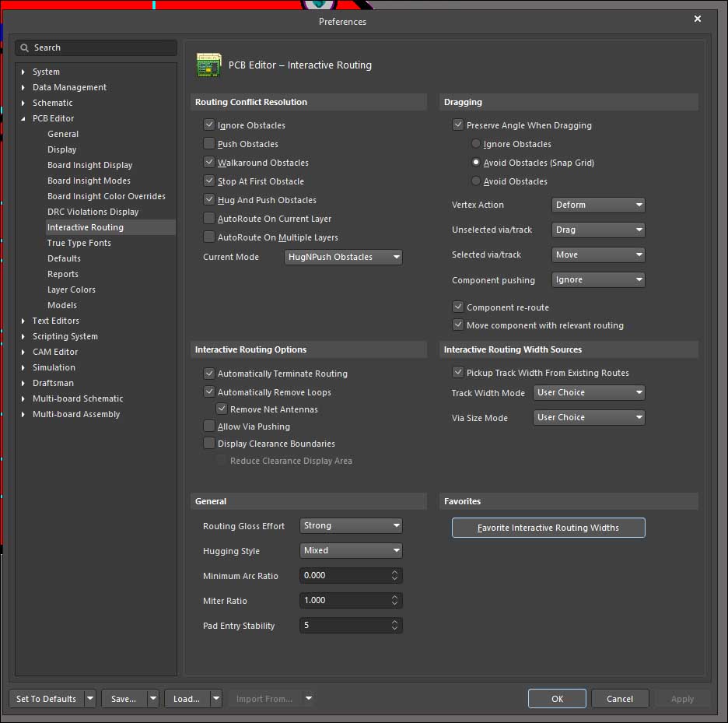Open the Set To Defaults dropdown arrow
This screenshot has width=728, height=723.
coord(90,699)
